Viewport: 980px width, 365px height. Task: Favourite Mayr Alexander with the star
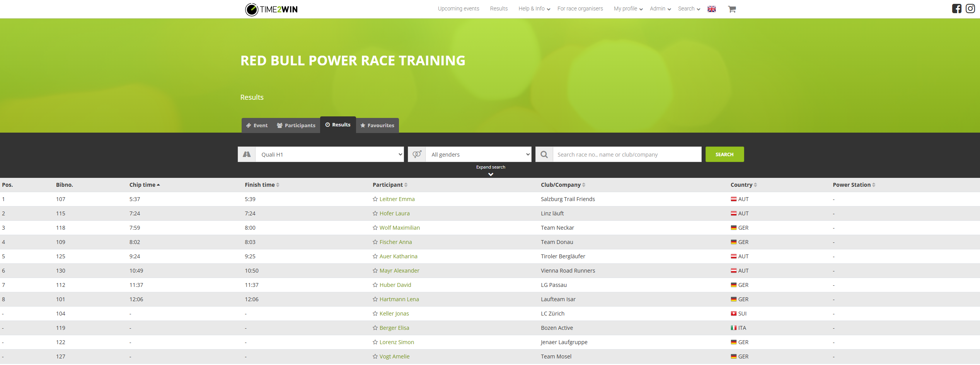coord(375,271)
